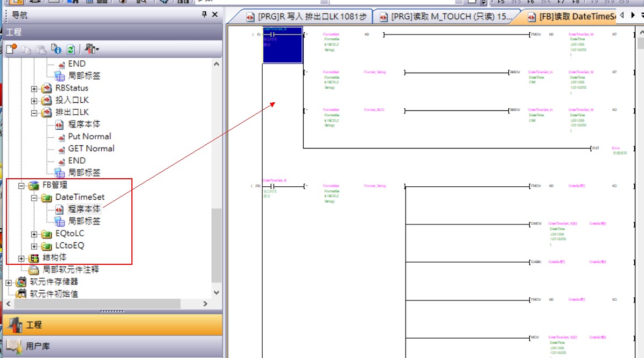Pin the 导航 navigation panel
This screenshot has width=644, height=358.
[x=204, y=15]
